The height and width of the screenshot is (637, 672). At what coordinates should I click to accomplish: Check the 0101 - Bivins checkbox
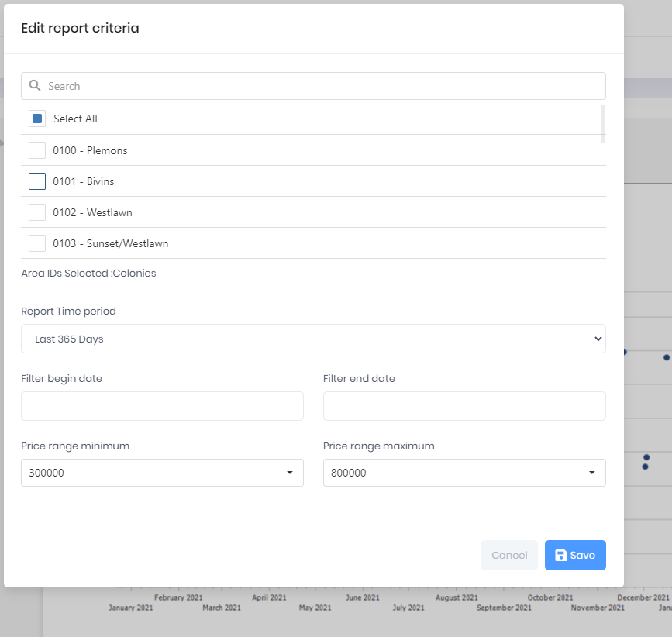[x=37, y=181]
